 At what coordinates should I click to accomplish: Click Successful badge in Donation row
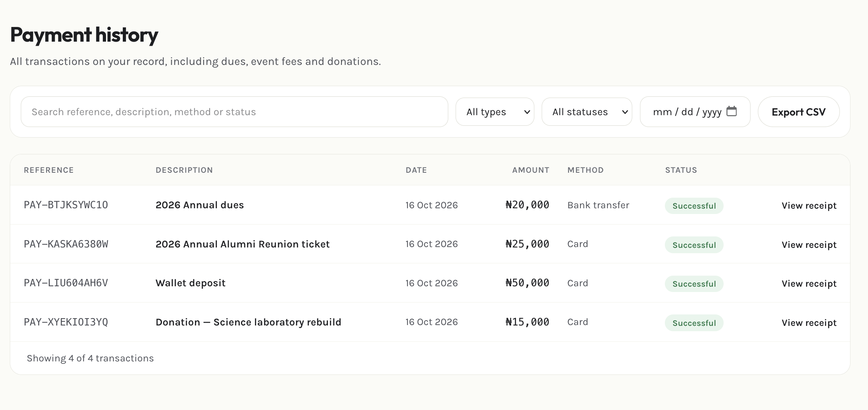click(694, 323)
